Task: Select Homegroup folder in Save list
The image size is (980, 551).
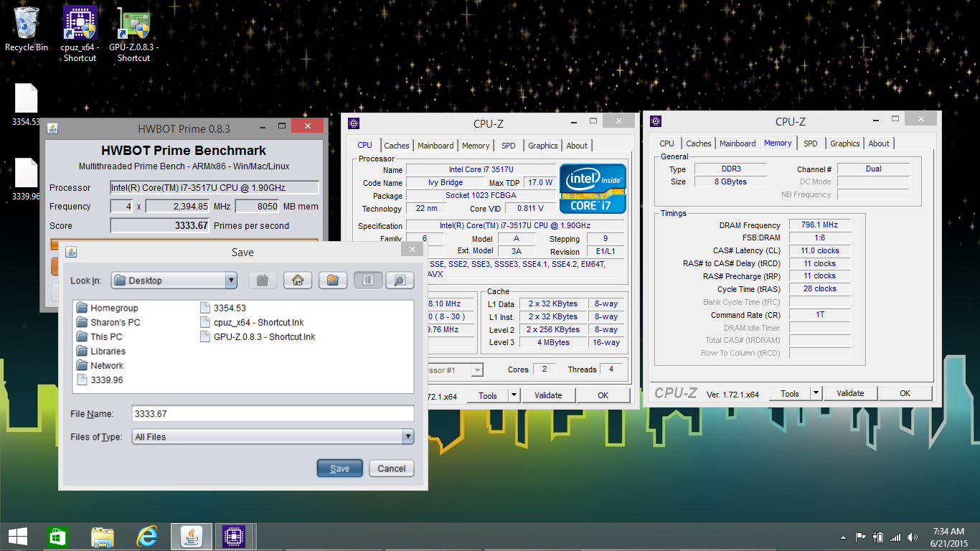Action: click(x=107, y=308)
